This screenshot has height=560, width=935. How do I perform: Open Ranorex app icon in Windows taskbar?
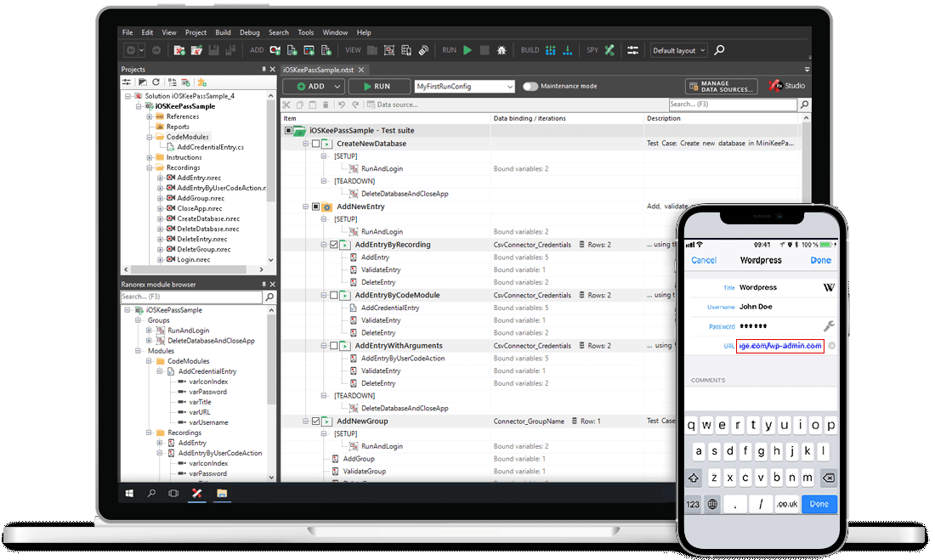pyautogui.click(x=197, y=493)
